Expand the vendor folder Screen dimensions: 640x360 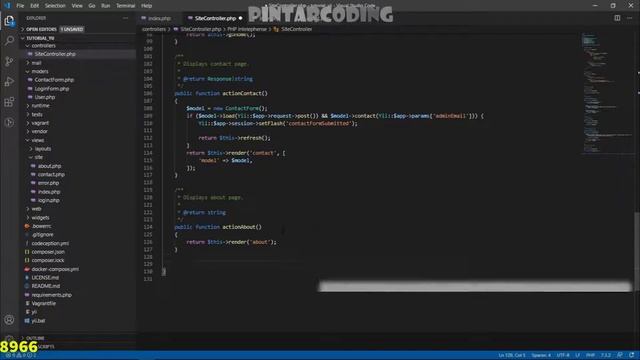[40, 131]
